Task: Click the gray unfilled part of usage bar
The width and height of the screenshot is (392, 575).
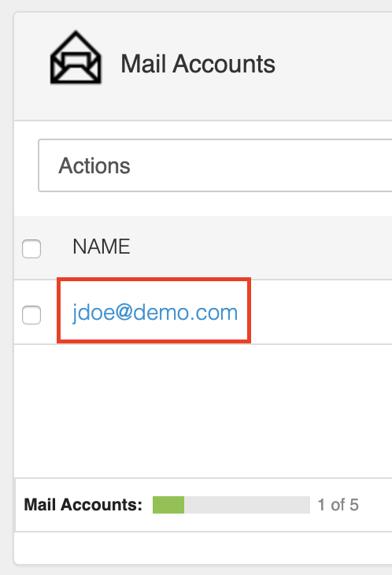Action: pos(247,505)
